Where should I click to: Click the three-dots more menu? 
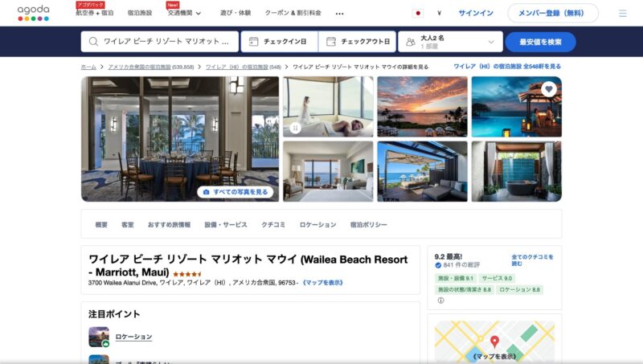[x=339, y=14]
